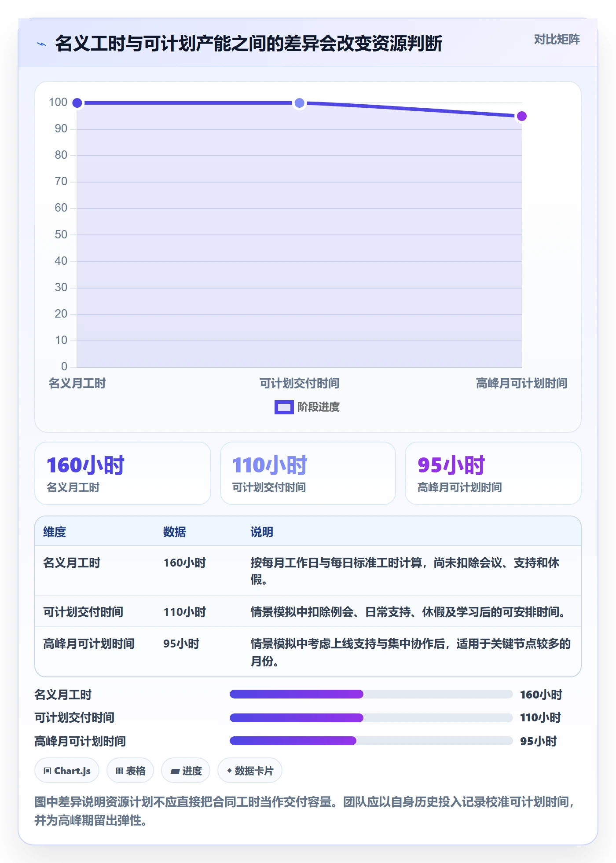Click the 50 y-axis tick label
This screenshot has height=863, width=616.
tap(61, 234)
